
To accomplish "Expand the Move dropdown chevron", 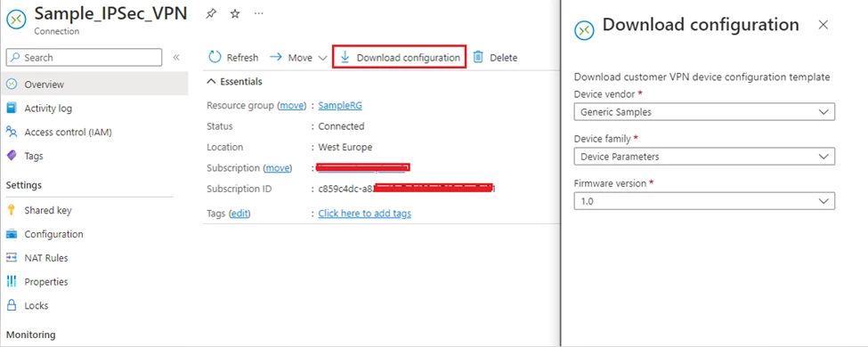I will (x=323, y=58).
